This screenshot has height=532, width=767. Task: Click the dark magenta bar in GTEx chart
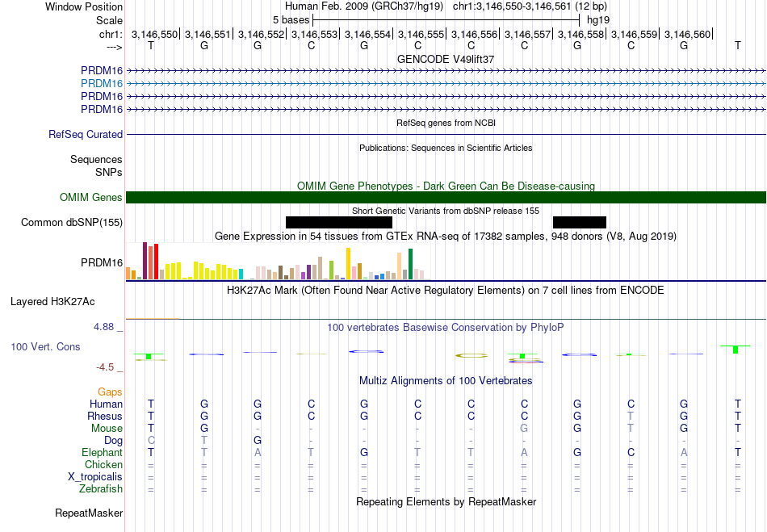pos(145,261)
